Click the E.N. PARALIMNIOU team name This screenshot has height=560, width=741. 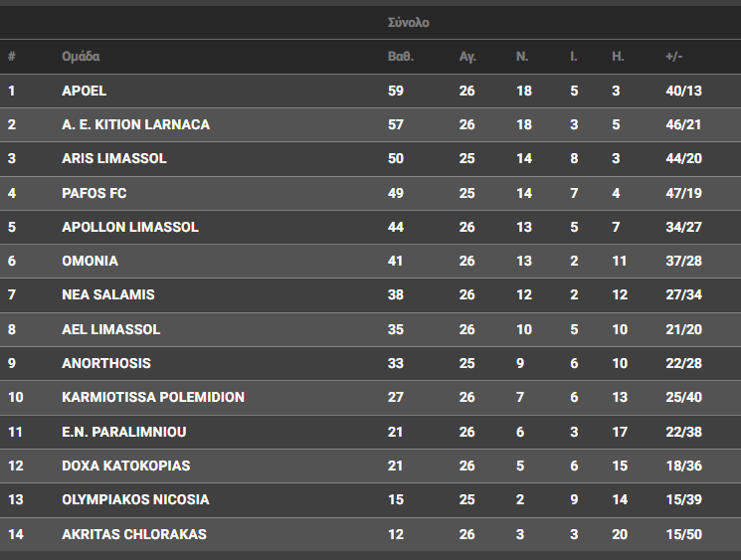tap(123, 432)
